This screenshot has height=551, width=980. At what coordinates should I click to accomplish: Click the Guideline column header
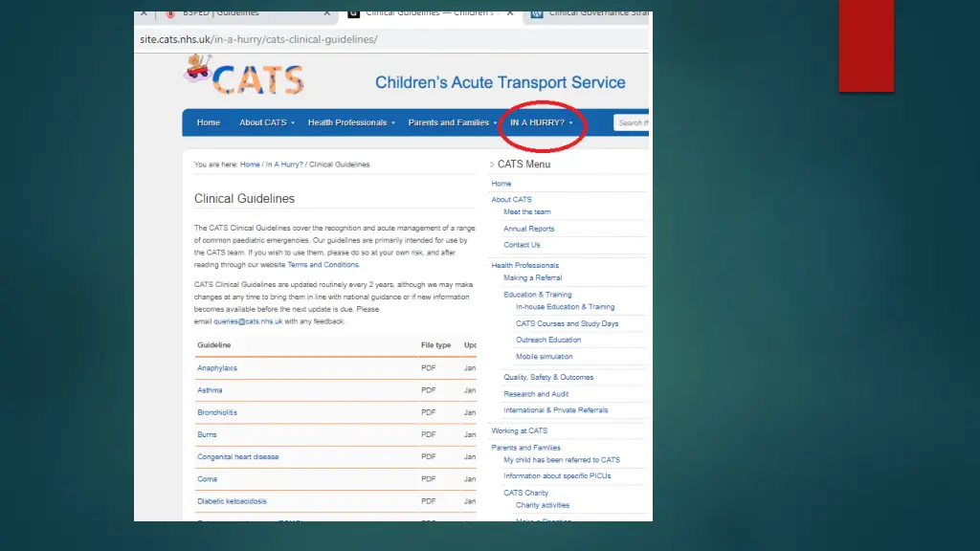(213, 344)
